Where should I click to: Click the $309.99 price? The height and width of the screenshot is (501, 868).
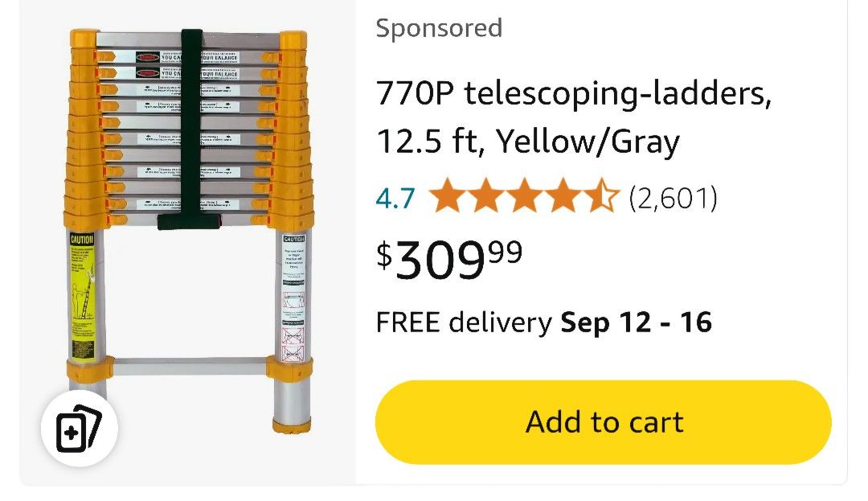coord(450,259)
